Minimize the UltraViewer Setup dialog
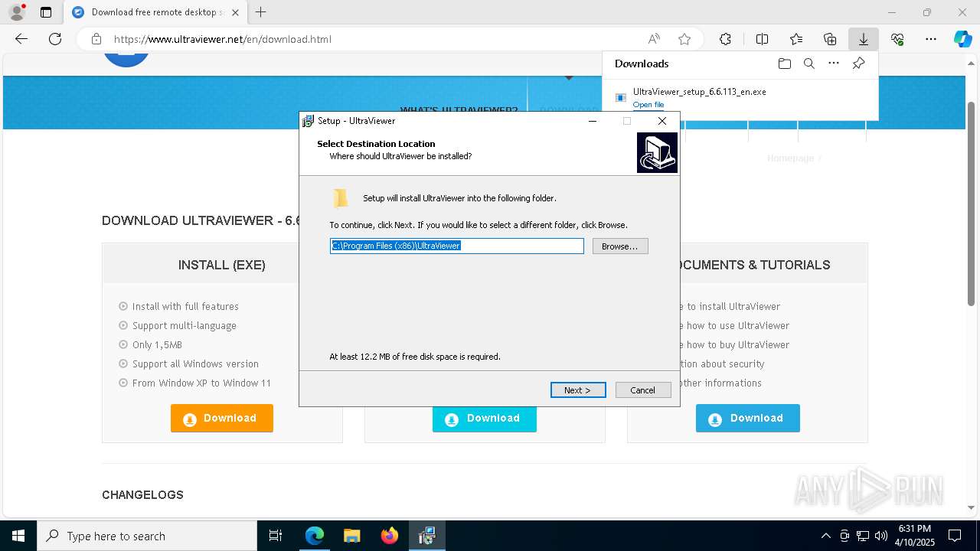 [593, 121]
